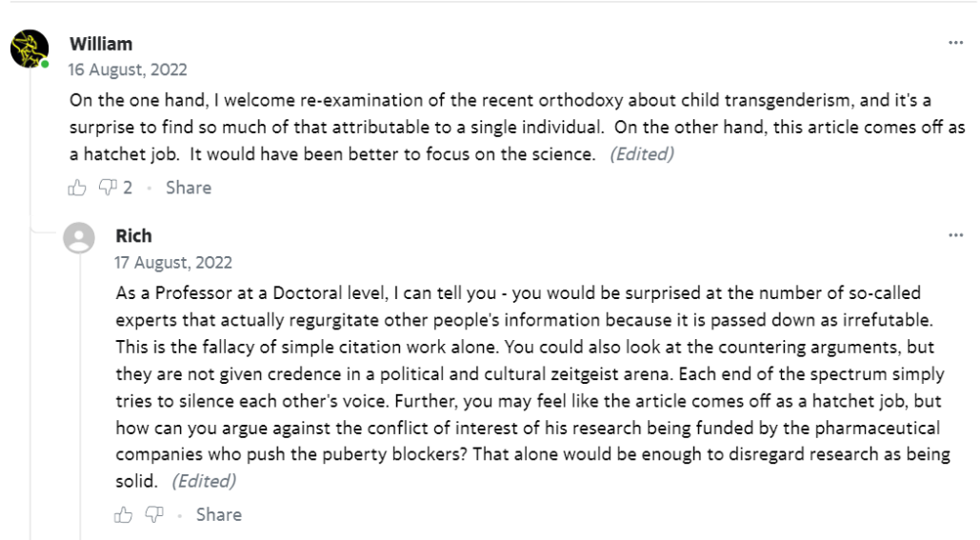Like Rich's reply with thumbs up

(x=123, y=515)
